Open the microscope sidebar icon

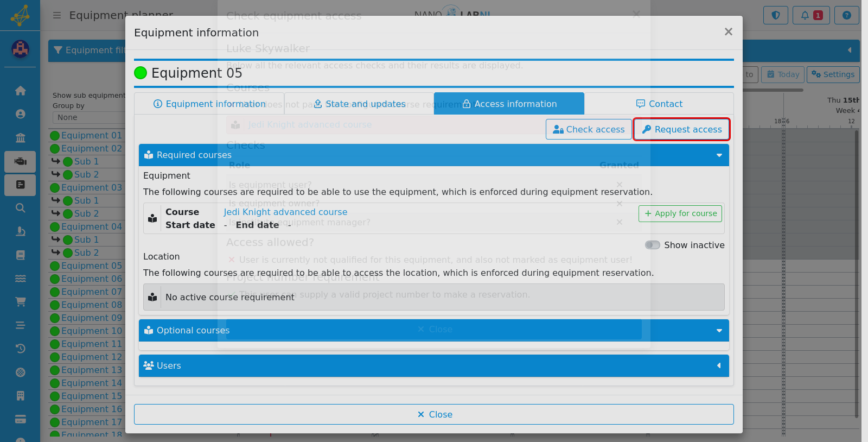tap(20, 231)
